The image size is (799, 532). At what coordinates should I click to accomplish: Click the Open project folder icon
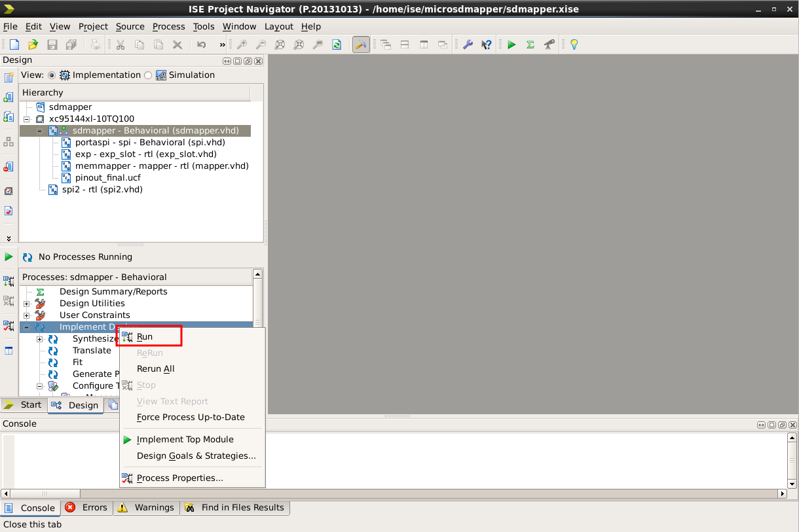pos(33,44)
